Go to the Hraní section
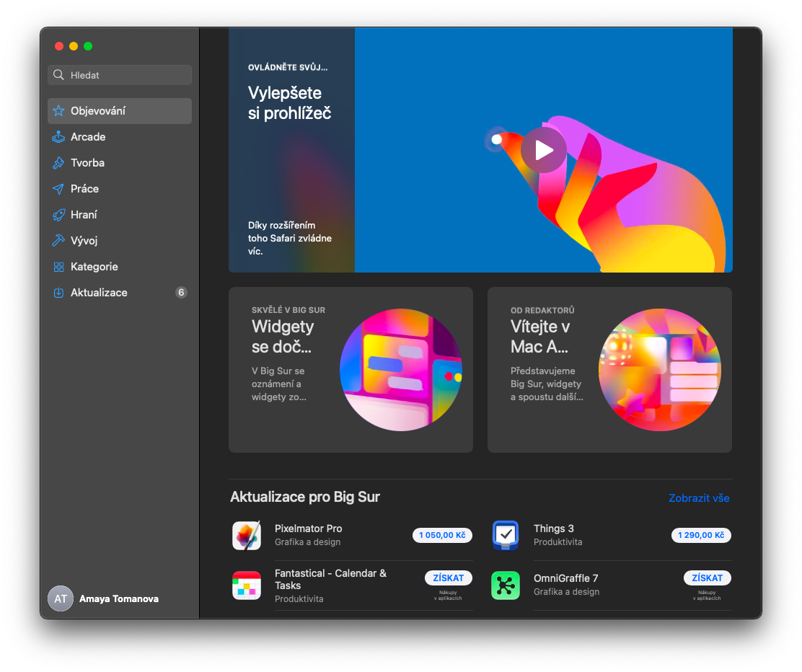The height and width of the screenshot is (672, 802). click(120, 215)
